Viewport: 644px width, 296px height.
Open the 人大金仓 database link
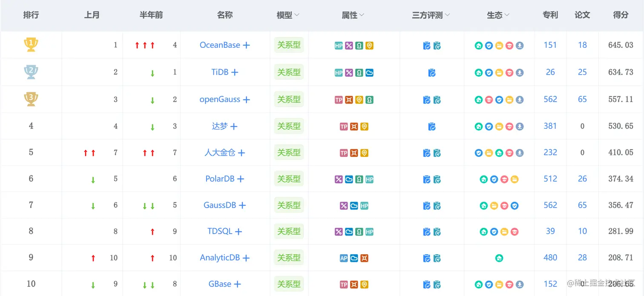pyautogui.click(x=220, y=153)
